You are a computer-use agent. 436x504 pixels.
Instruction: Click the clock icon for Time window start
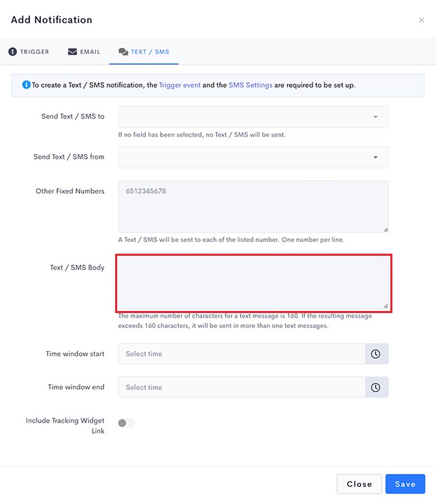point(375,354)
